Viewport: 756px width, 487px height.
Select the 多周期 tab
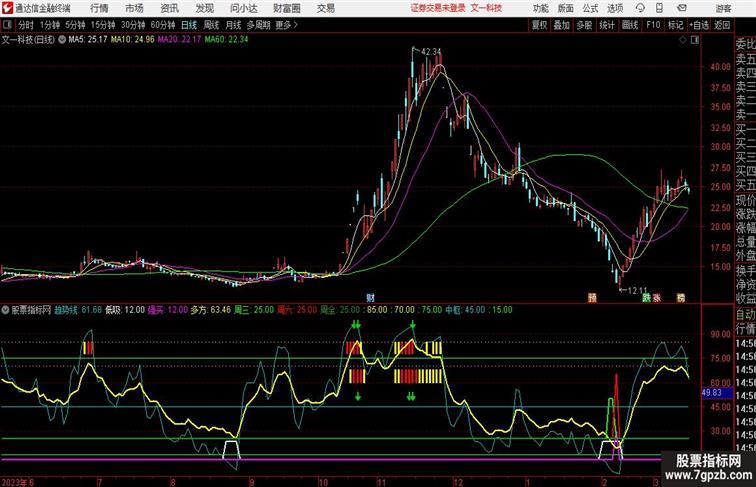click(258, 25)
